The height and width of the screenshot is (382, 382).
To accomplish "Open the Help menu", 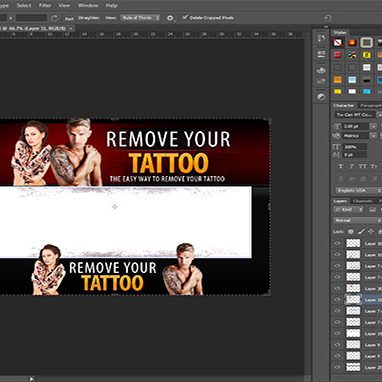I will click(x=111, y=5).
